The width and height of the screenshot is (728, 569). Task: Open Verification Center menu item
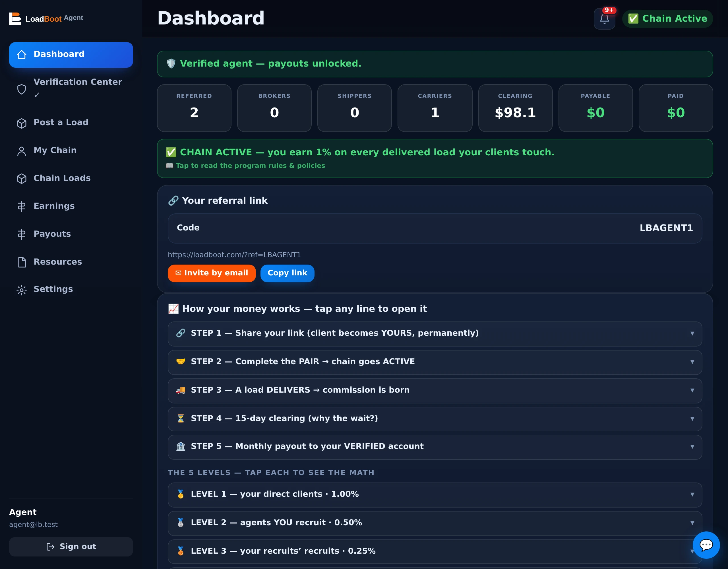point(71,89)
